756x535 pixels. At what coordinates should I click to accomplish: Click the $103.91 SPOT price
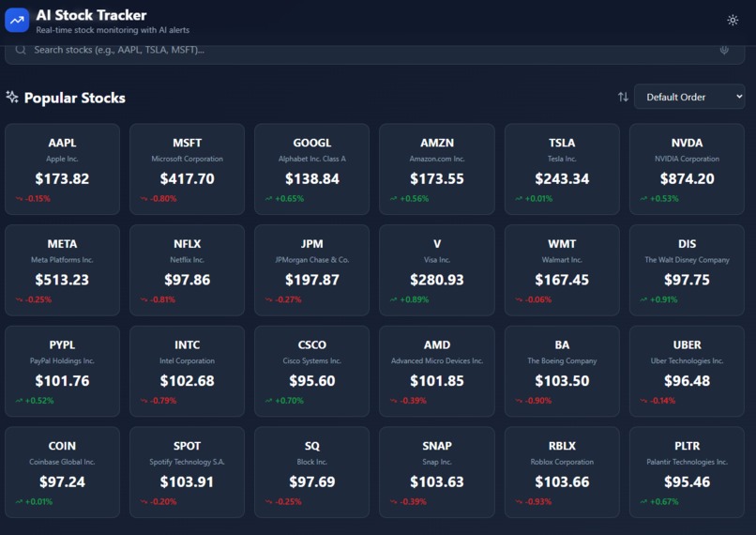187,481
